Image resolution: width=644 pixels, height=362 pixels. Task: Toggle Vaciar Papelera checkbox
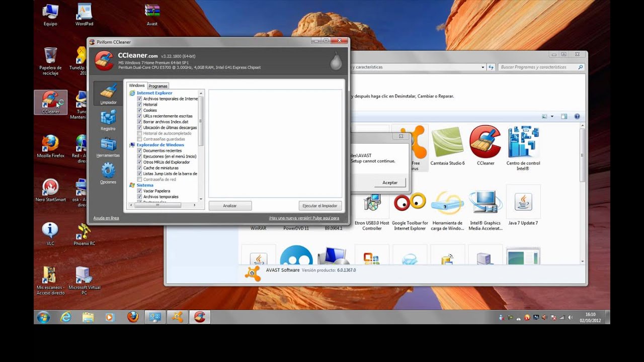(139, 191)
